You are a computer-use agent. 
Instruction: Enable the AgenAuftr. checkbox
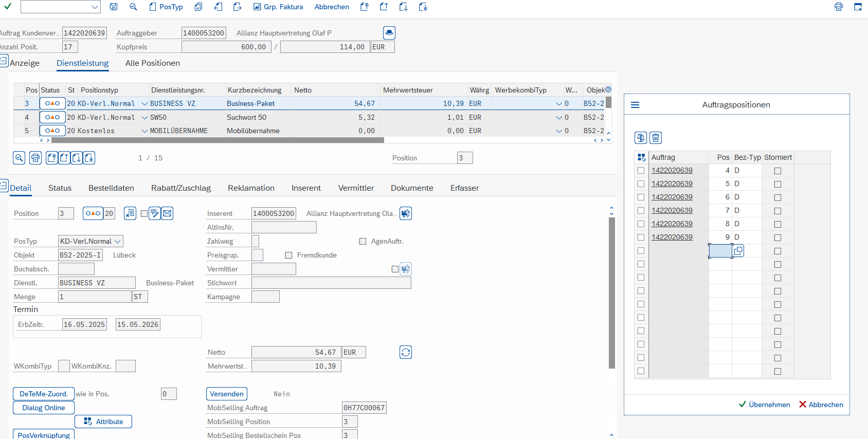pos(363,241)
